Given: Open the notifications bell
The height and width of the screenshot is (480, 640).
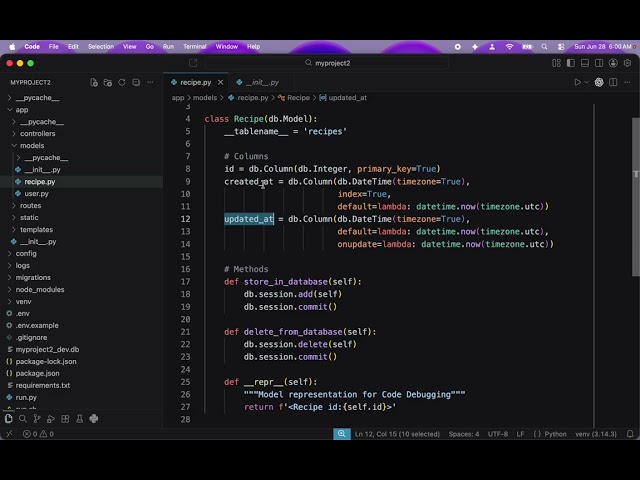Looking at the screenshot, I should 630,434.
